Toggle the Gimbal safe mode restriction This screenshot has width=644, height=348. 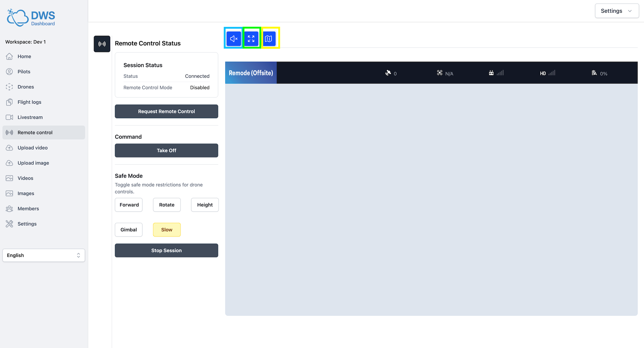[129, 230]
